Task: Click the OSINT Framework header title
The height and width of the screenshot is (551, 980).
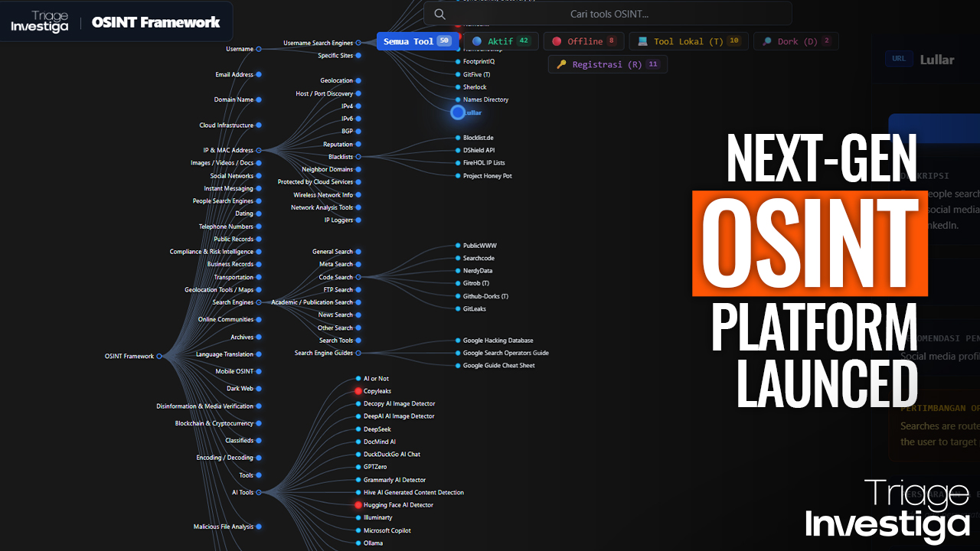Action: [x=156, y=22]
